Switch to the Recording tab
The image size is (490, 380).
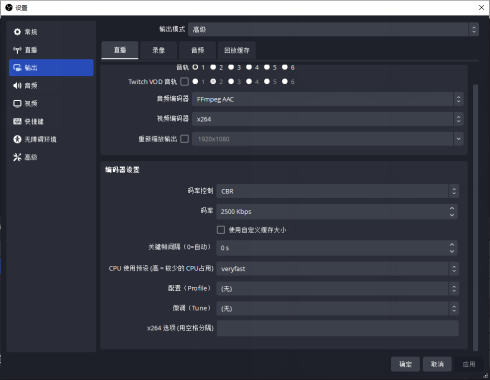(159, 50)
